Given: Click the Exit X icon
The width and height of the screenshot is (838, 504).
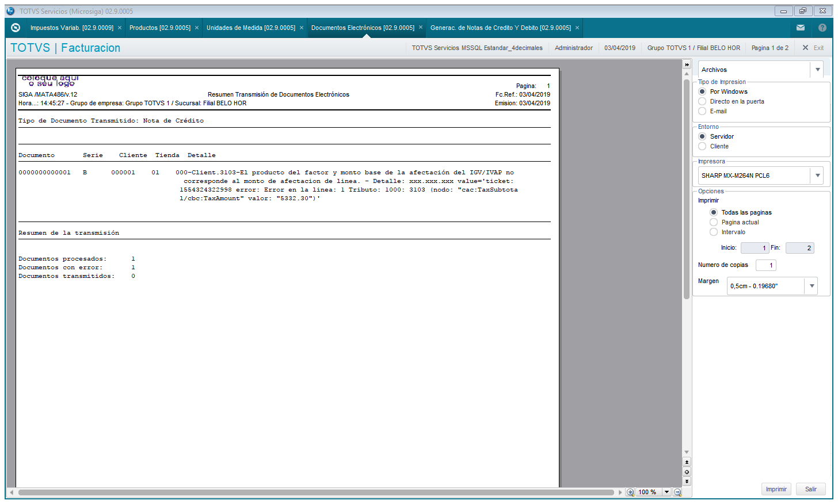Looking at the screenshot, I should click(x=805, y=48).
